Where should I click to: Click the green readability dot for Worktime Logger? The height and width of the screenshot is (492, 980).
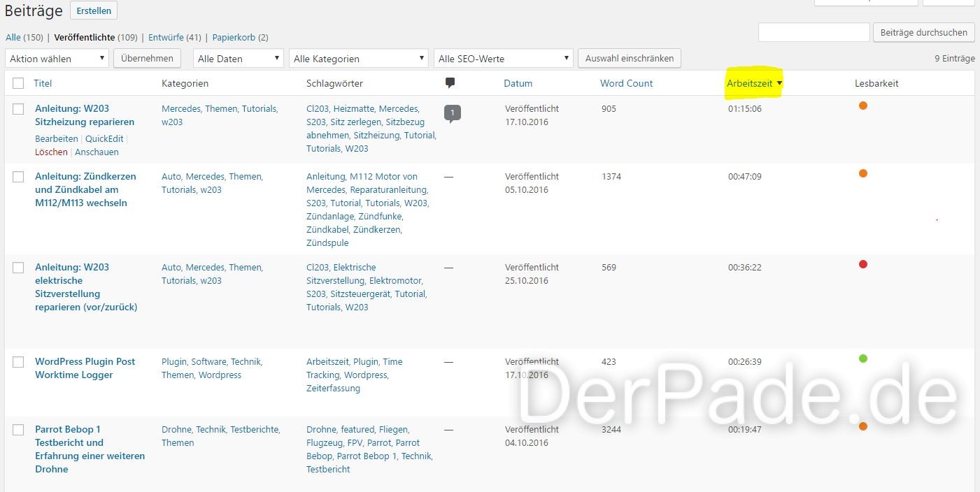[x=863, y=359]
